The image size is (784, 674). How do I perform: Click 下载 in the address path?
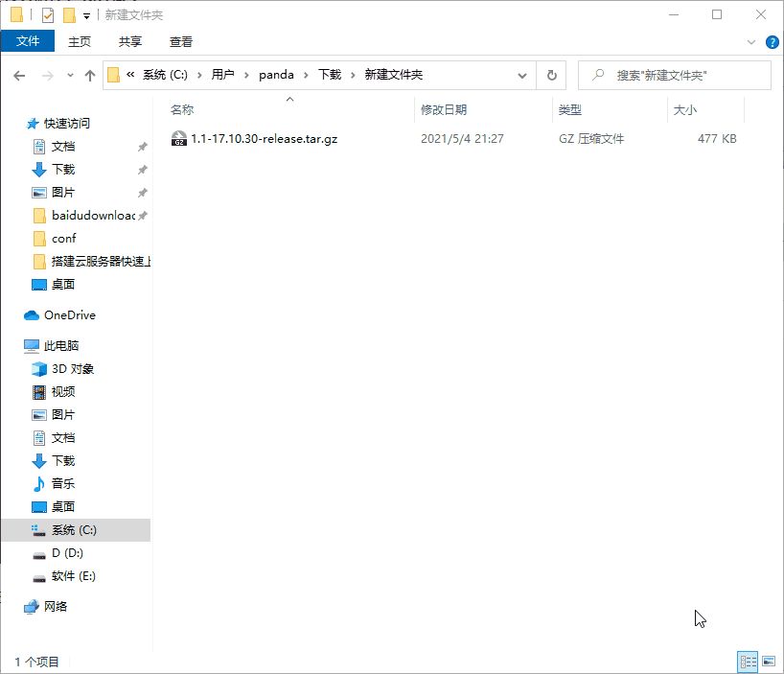click(x=330, y=75)
